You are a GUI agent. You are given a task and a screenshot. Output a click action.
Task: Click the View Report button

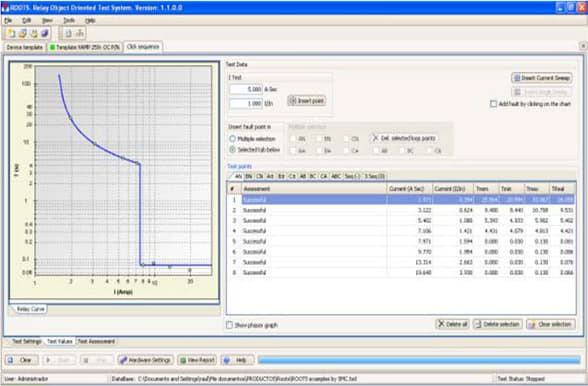(x=197, y=360)
